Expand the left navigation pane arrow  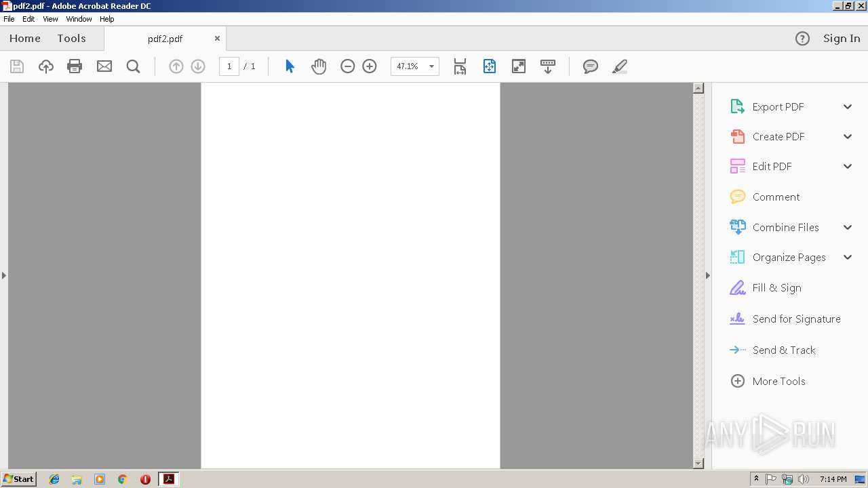[4, 275]
